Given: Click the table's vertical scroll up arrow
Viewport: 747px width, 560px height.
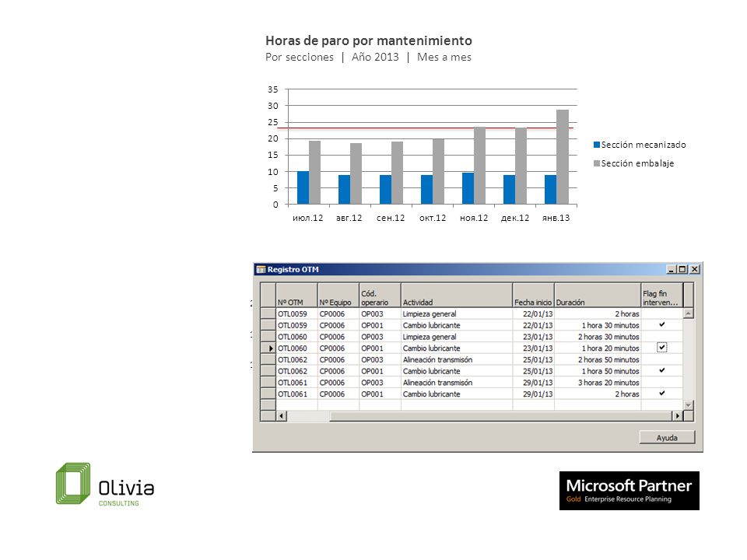Looking at the screenshot, I should pyautogui.click(x=688, y=313).
